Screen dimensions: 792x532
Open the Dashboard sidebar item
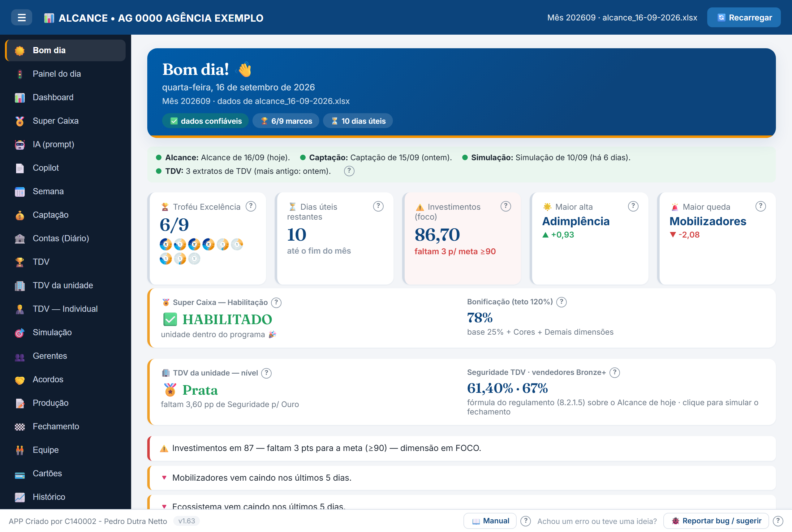tap(65, 97)
